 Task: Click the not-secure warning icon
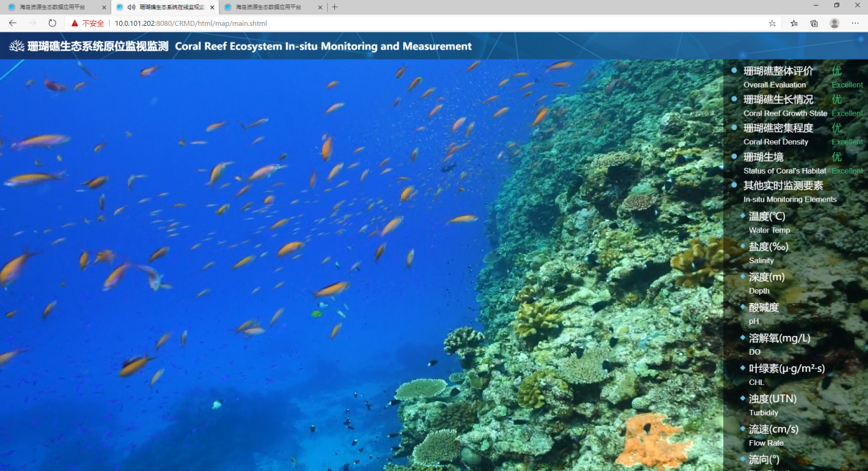tap(75, 23)
